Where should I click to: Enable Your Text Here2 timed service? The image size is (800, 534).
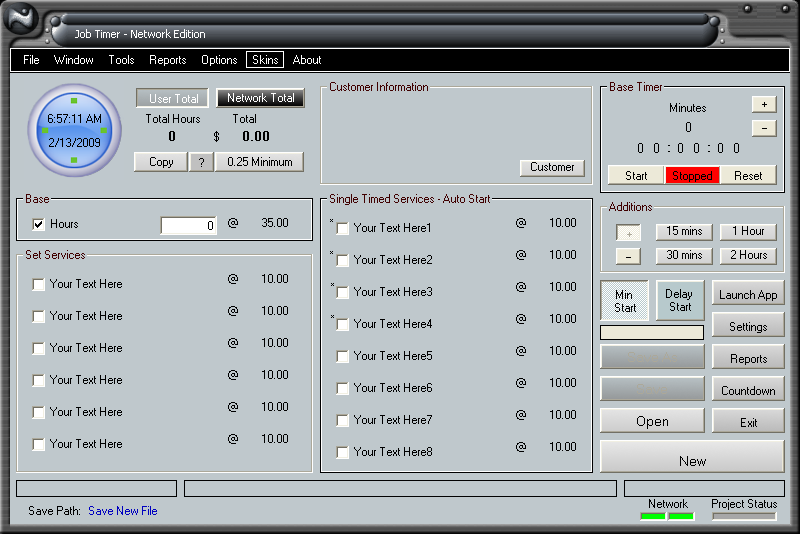pos(342,261)
